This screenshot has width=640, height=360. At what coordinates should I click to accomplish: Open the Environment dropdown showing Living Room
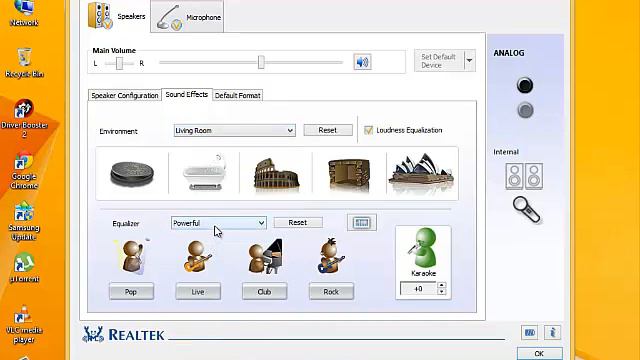point(234,131)
